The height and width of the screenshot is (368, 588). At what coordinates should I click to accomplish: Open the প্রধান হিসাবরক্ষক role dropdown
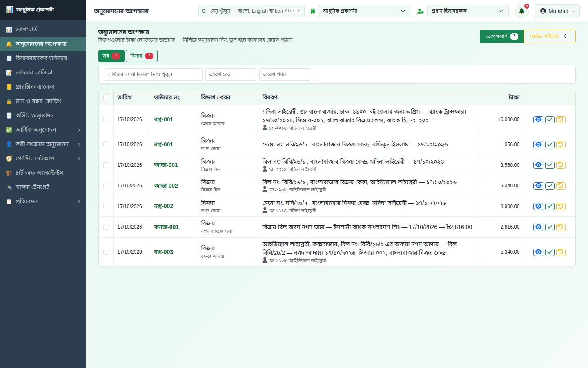tap(468, 11)
